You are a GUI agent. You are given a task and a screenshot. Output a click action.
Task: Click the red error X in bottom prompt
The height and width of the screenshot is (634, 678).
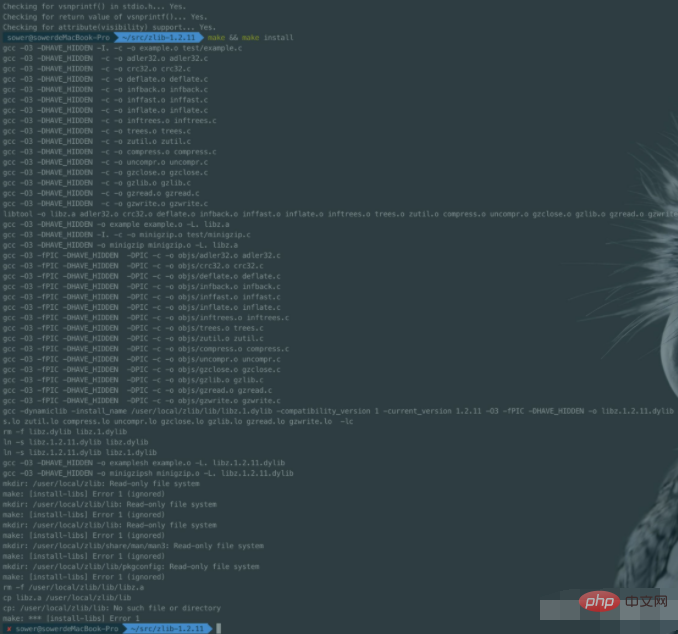tap(8, 628)
